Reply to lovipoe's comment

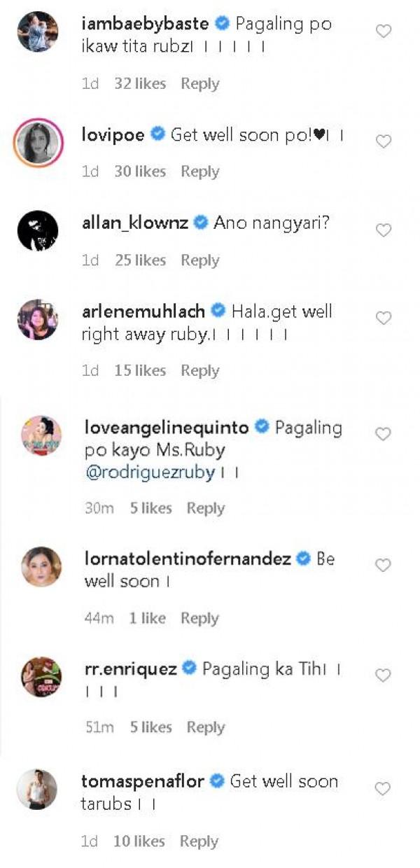coord(199,171)
